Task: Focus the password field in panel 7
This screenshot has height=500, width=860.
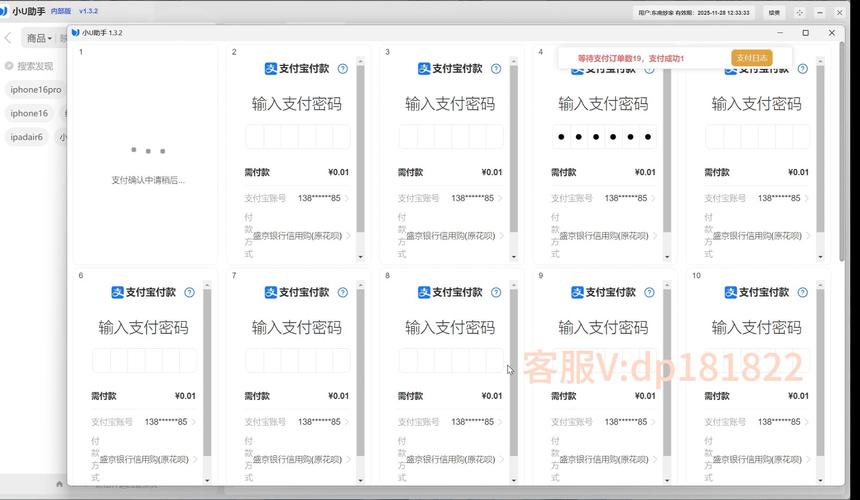Action: point(298,360)
